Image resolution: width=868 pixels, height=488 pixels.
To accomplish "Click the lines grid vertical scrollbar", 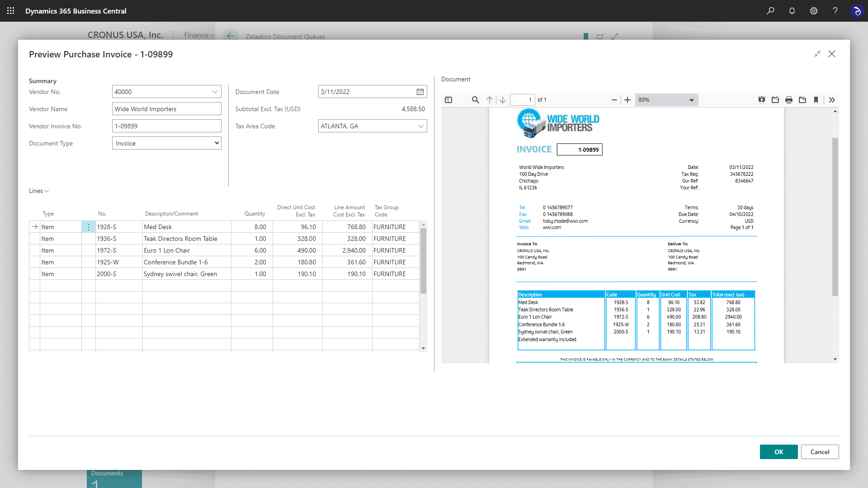I will pos(423,261).
